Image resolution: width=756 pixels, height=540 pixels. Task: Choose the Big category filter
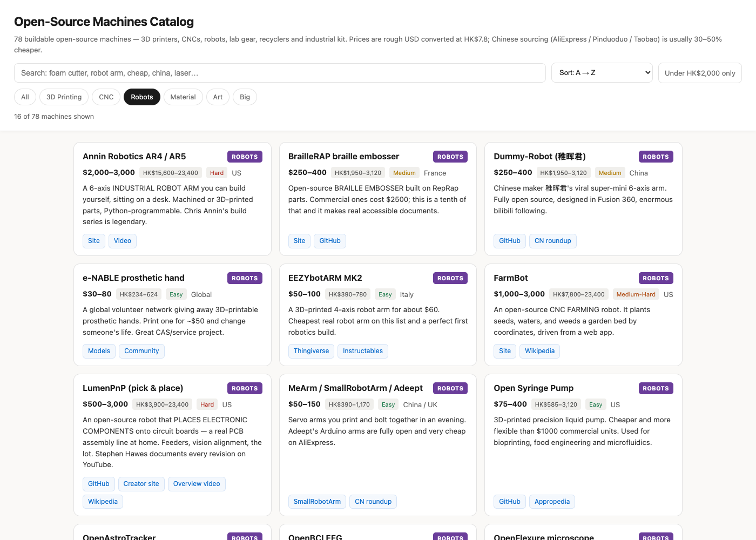(245, 97)
